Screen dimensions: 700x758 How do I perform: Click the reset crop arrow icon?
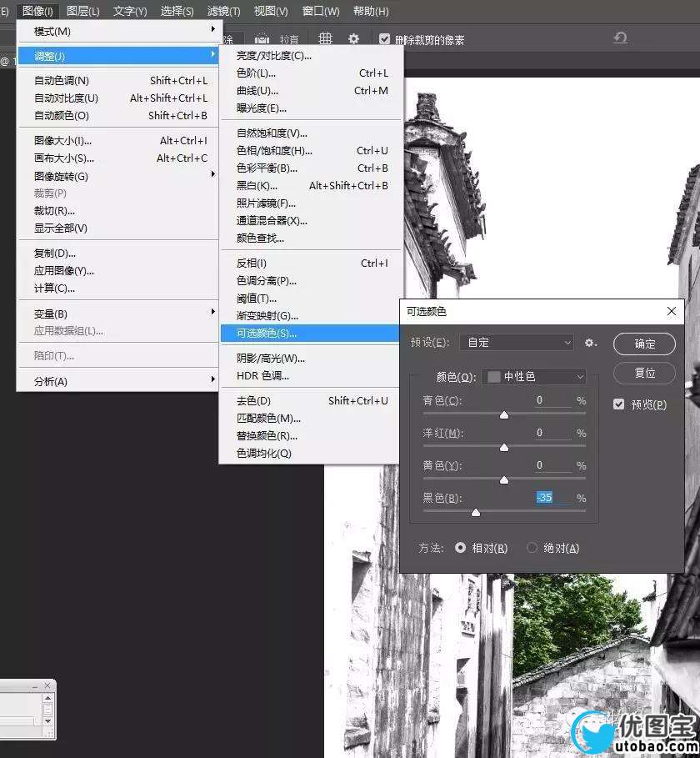620,38
